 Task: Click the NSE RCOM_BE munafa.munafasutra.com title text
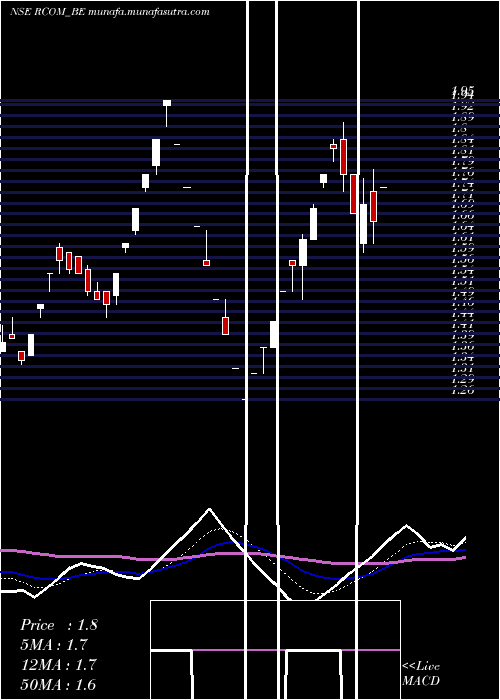(110, 12)
